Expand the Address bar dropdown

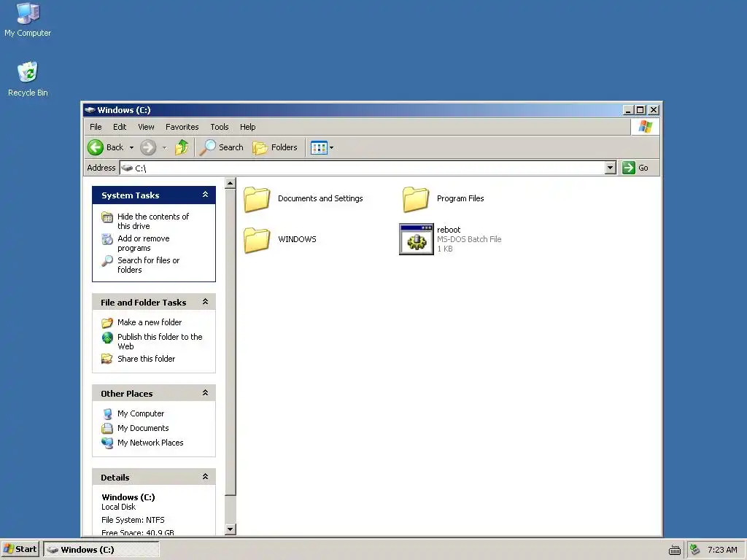tap(611, 168)
